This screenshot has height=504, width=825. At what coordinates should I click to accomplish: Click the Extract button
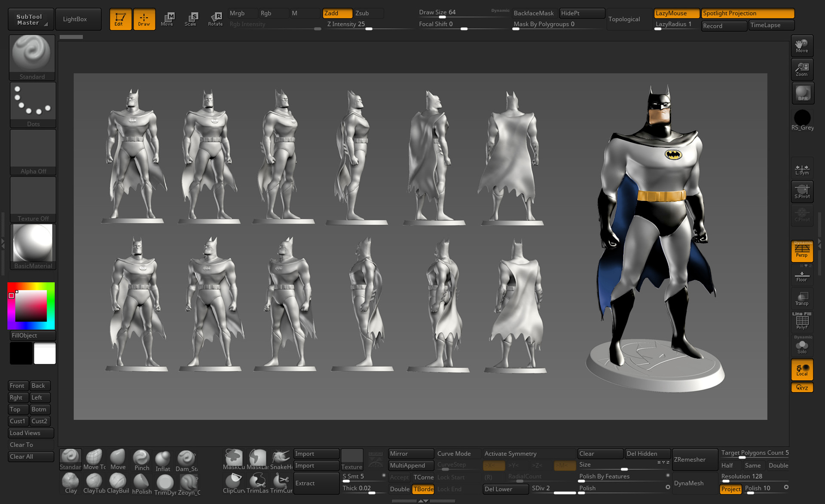316,483
